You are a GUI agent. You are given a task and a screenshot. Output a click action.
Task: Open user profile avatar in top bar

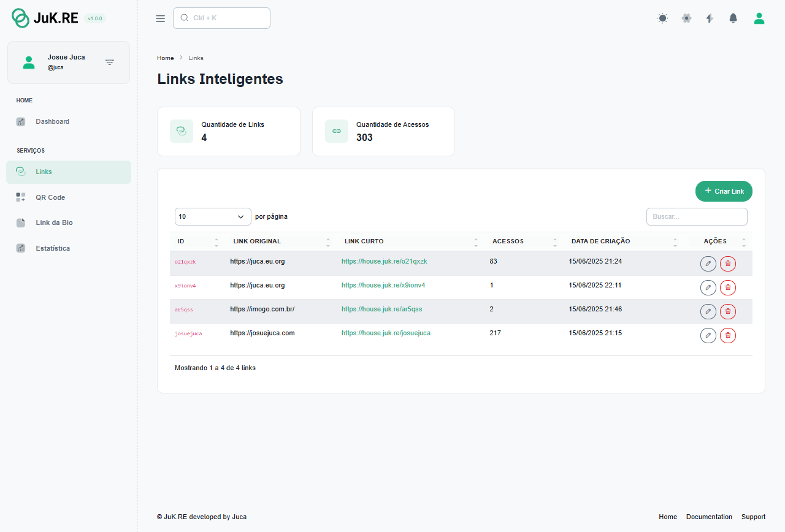coord(759,18)
